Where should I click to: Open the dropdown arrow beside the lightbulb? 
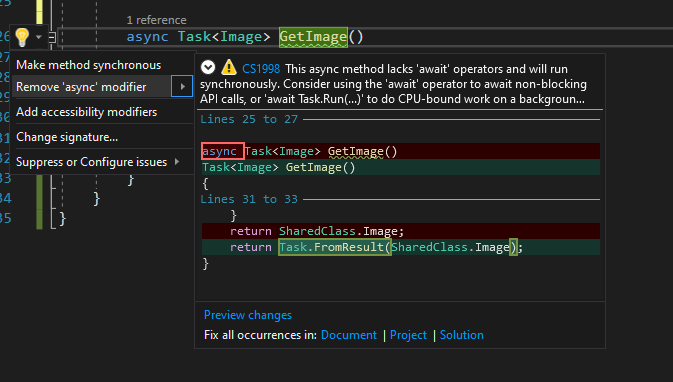point(39,37)
